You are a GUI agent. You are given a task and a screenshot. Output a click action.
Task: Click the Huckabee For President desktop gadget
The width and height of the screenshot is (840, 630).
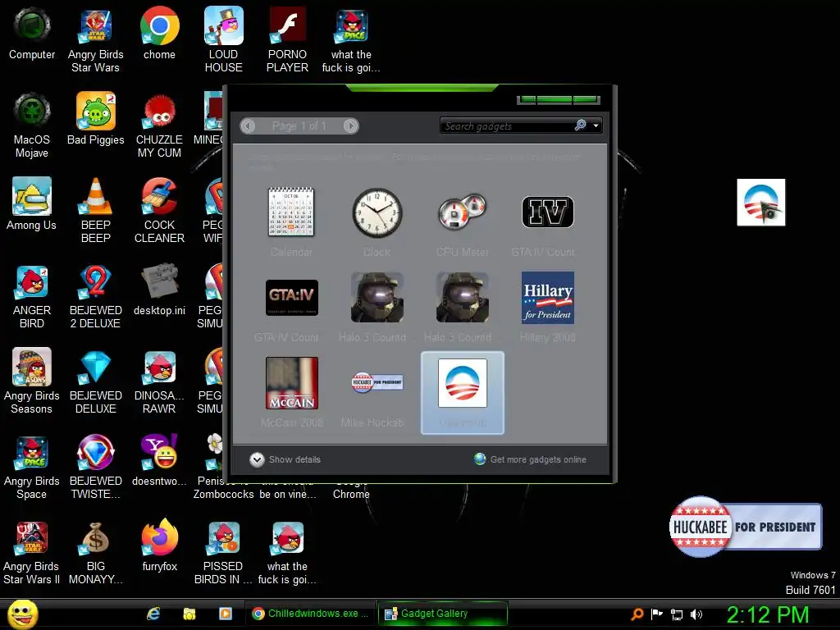coord(745,527)
